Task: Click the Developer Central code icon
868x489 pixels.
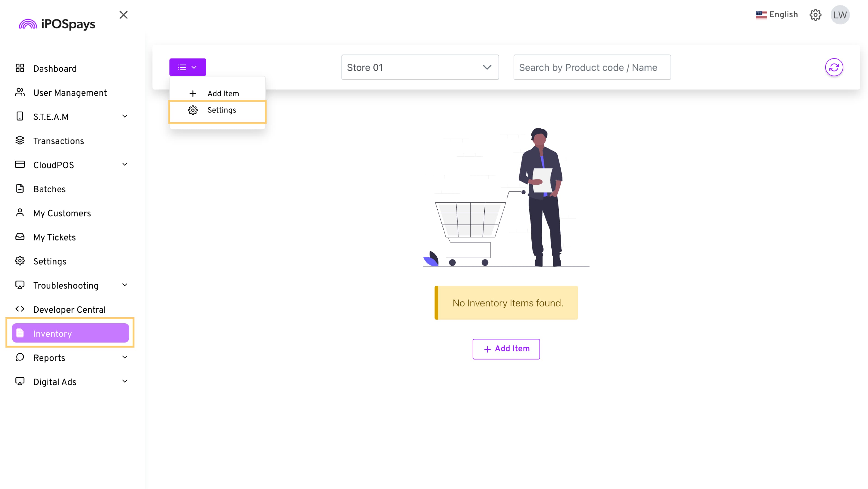Action: tap(20, 309)
